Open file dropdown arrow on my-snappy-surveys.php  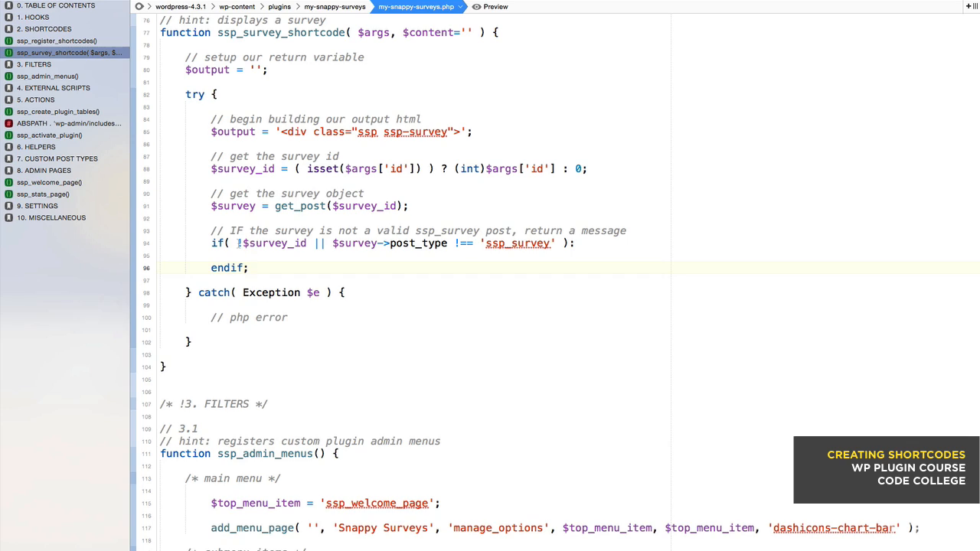(460, 6)
